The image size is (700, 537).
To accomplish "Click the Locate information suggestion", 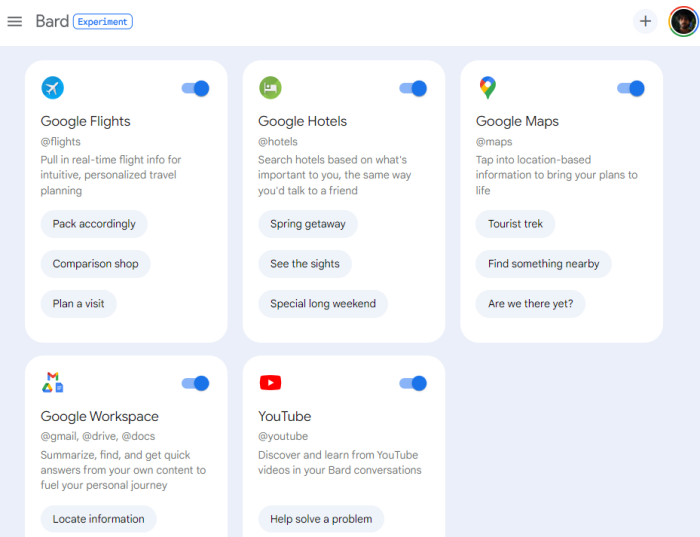I will [98, 519].
